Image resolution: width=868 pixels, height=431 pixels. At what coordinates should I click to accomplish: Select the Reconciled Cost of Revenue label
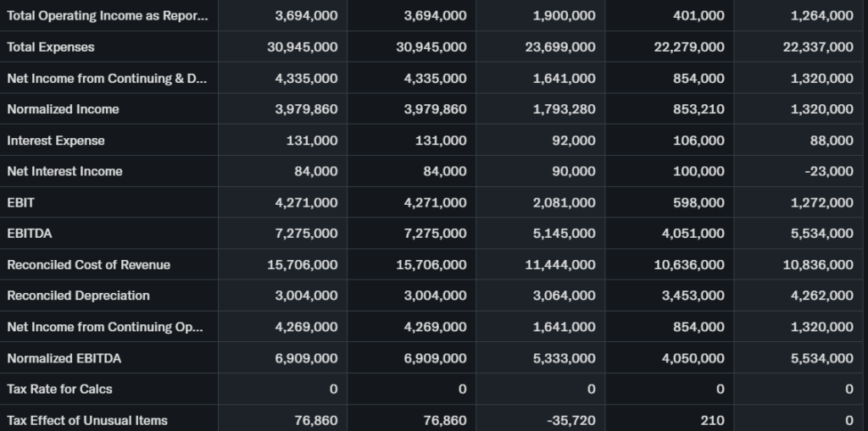point(88,265)
